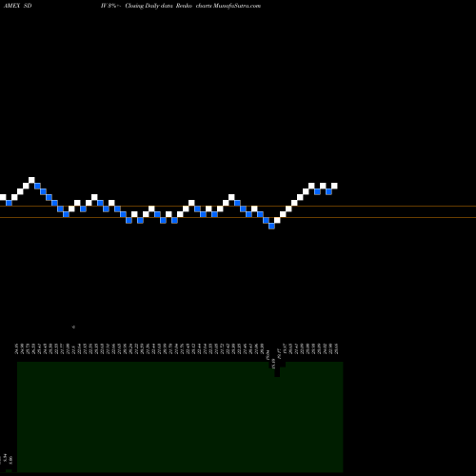This screenshot has width=476, height=476.
Task: Click the MunafaSutra.com label in the header
Action: [x=237, y=6]
